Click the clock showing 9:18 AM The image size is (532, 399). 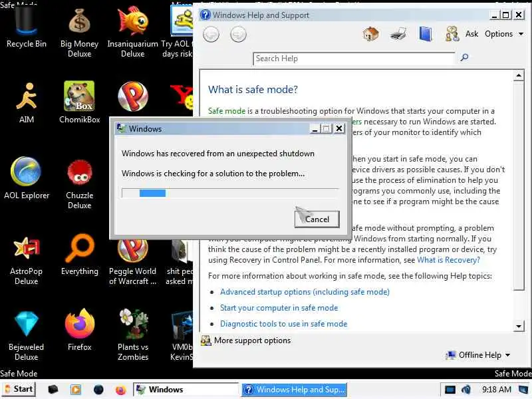tap(496, 390)
